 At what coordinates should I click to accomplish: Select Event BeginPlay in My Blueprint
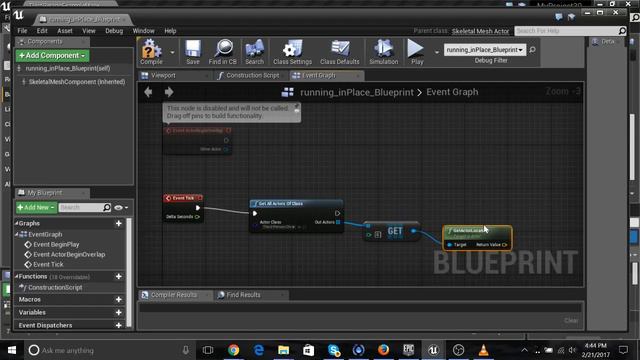pyautogui.click(x=56, y=244)
